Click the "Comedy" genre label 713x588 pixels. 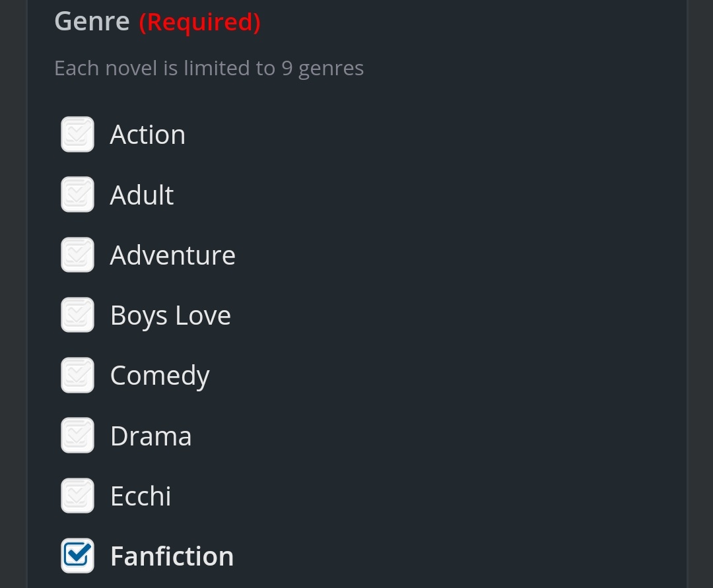tap(159, 376)
